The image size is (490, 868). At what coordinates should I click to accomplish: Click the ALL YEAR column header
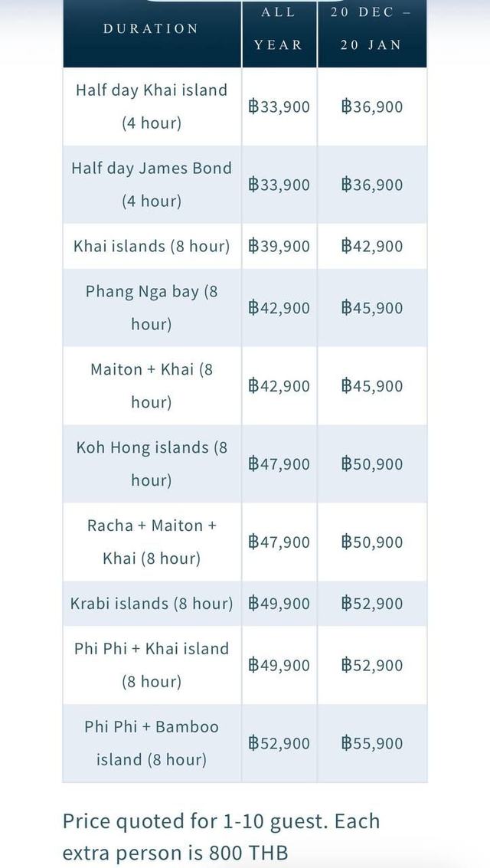click(278, 29)
